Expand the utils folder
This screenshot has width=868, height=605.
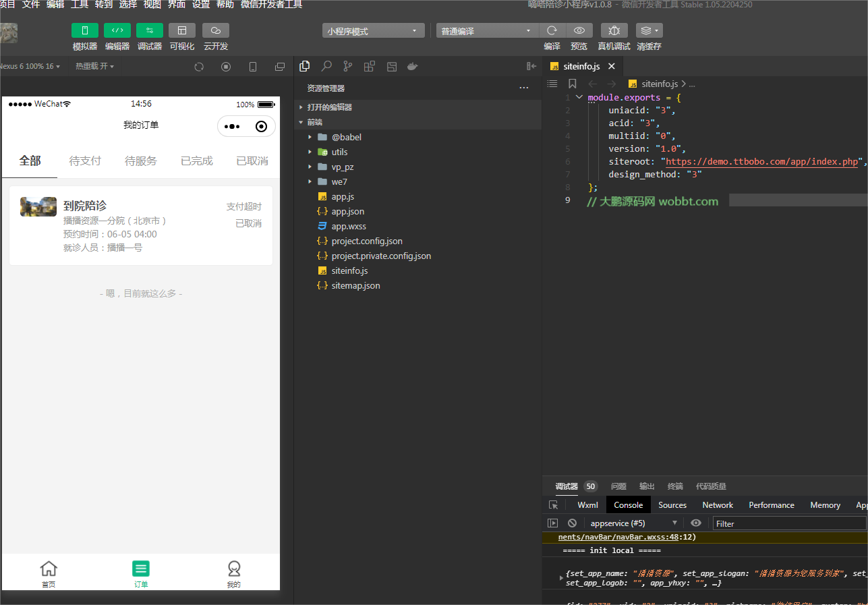coord(339,152)
